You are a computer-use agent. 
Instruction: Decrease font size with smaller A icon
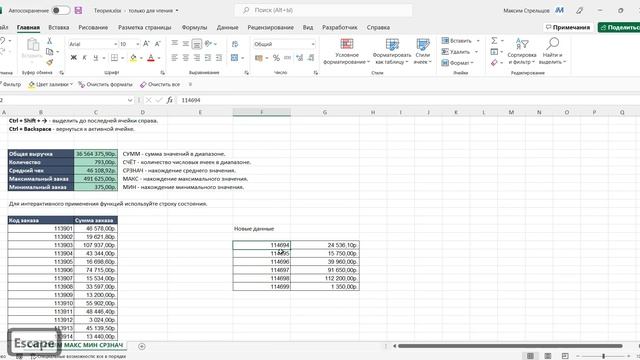pyautogui.click(x=158, y=44)
